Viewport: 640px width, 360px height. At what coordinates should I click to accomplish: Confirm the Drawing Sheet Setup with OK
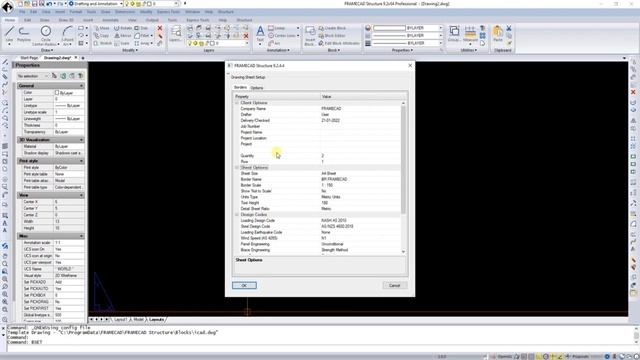pyautogui.click(x=244, y=285)
